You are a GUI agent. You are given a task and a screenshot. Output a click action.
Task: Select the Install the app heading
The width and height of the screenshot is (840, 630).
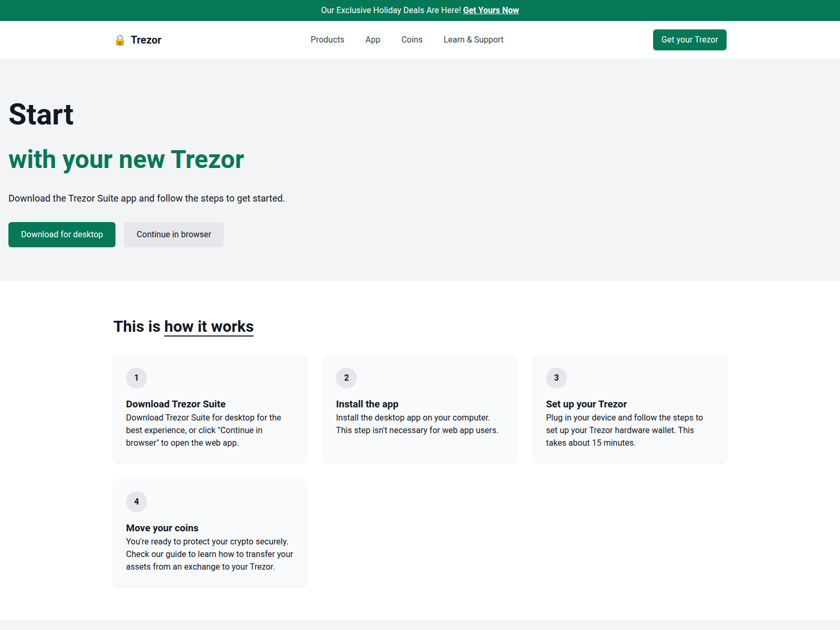point(367,404)
